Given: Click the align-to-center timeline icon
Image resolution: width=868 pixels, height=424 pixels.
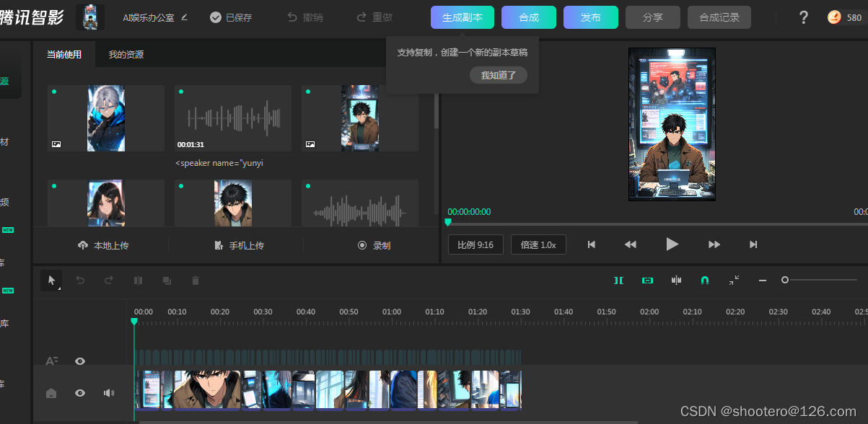Looking at the screenshot, I should 676,280.
